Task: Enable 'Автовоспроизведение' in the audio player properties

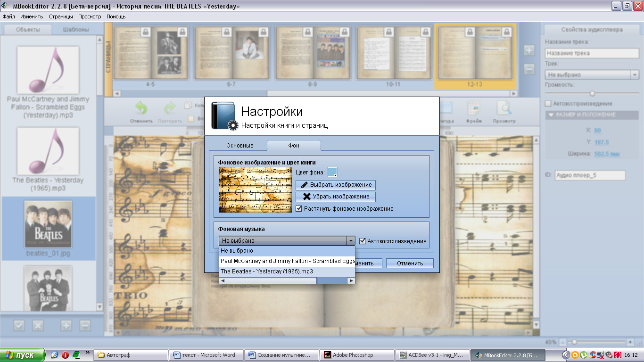Action: coord(548,103)
